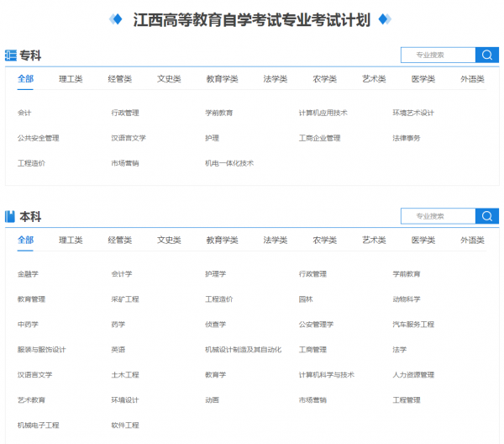The width and height of the screenshot is (504, 444).
Task: Open 文史类 tab under 专科
Action: pyautogui.click(x=169, y=79)
